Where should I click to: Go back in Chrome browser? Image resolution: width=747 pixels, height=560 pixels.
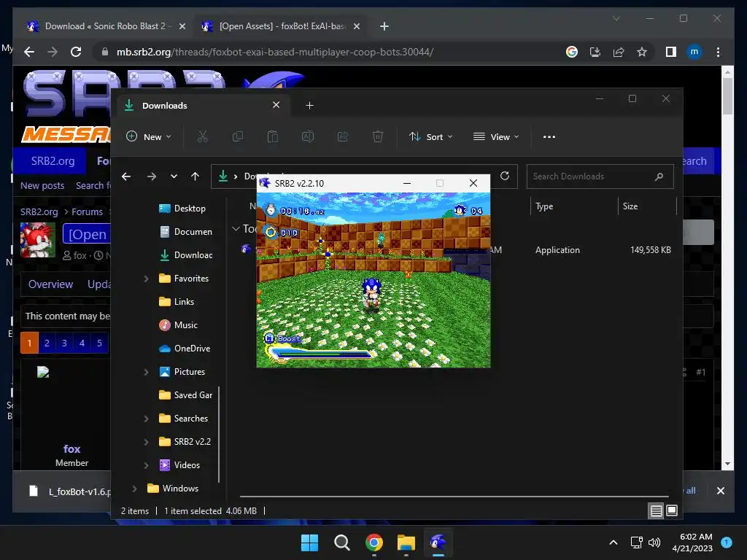point(29,52)
